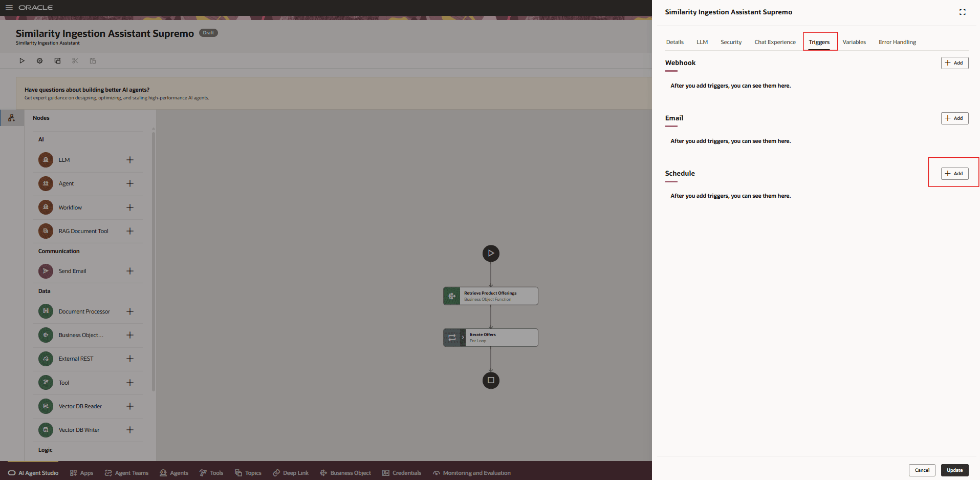Select the Iterate Offers node on canvas
980x480 pixels.
coord(490,337)
